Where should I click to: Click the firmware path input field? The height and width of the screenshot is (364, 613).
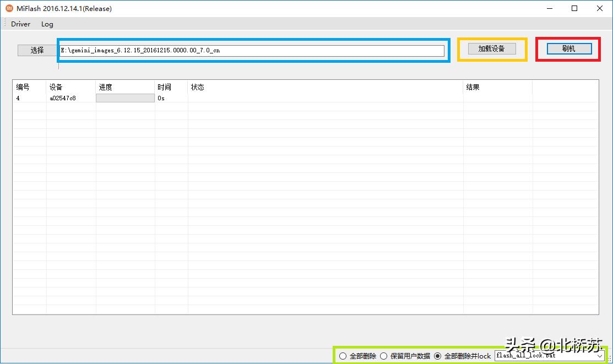pos(253,50)
